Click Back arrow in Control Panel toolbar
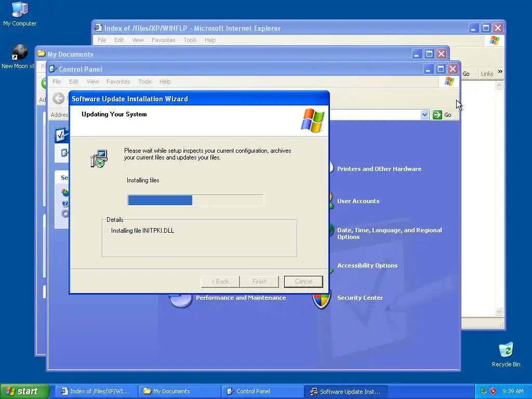Image resolution: width=532 pixels, height=399 pixels. [x=58, y=98]
